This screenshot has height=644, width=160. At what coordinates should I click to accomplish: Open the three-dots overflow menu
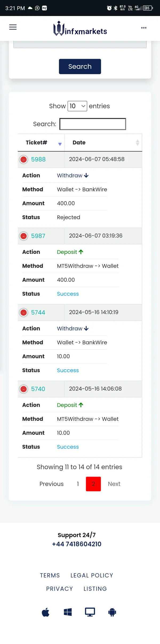coord(144,28)
